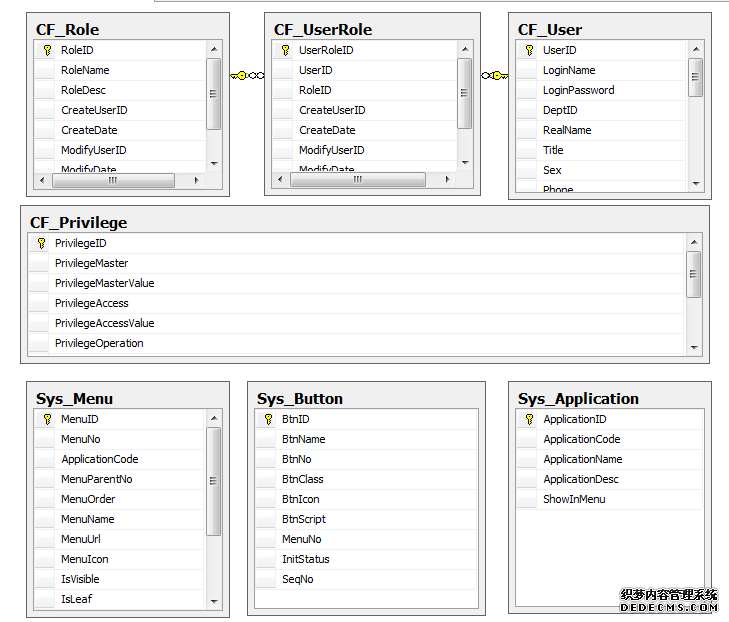Click the Sys_Menu vertical scrollbar thumb
729x622 pixels.
(214, 482)
